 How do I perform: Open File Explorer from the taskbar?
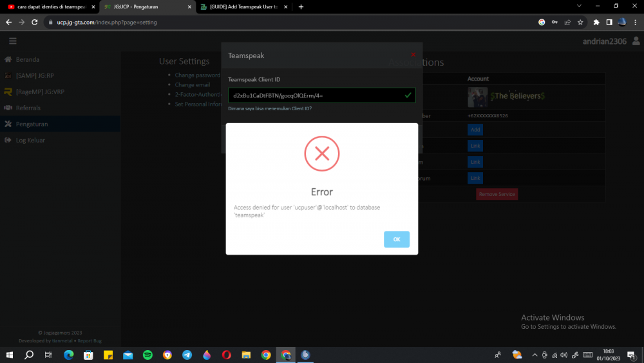(246, 355)
